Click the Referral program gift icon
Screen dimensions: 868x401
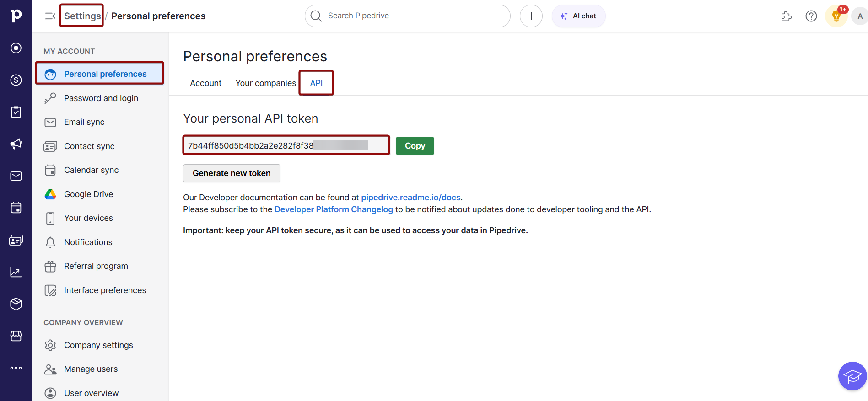pos(50,266)
